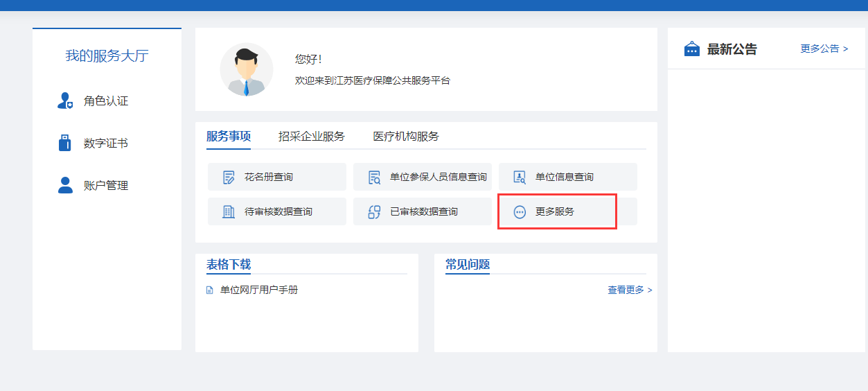868x391 pixels.
Task: Switch to the 医疗机构服务 tab
Action: [x=406, y=136]
